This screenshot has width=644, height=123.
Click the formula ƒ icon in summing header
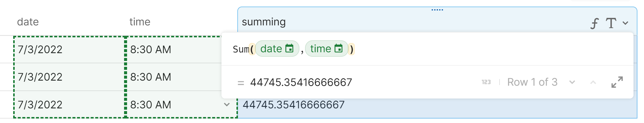[x=595, y=23]
